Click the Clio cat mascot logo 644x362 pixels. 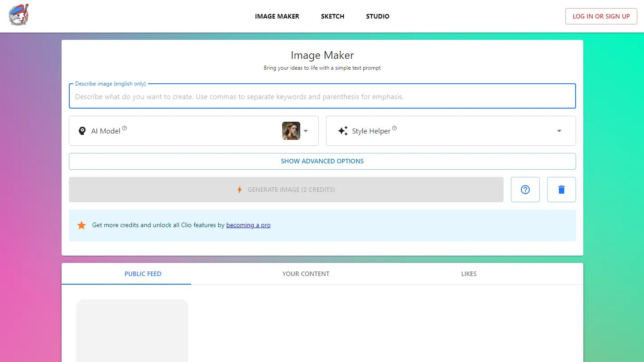tap(19, 14)
